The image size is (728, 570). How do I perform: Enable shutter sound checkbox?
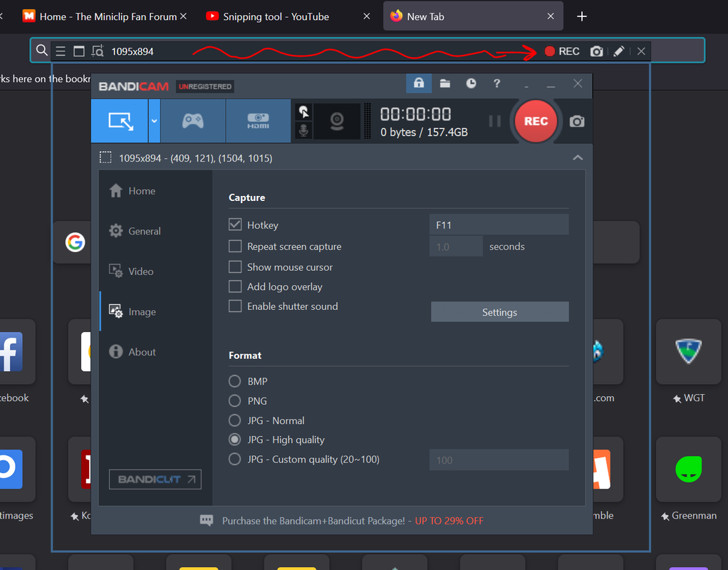pyautogui.click(x=235, y=306)
